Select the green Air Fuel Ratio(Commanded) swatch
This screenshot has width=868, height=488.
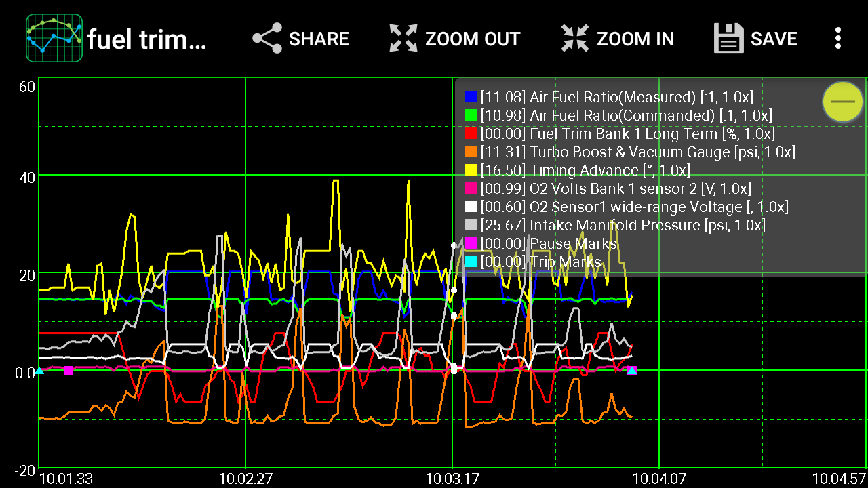coord(471,115)
